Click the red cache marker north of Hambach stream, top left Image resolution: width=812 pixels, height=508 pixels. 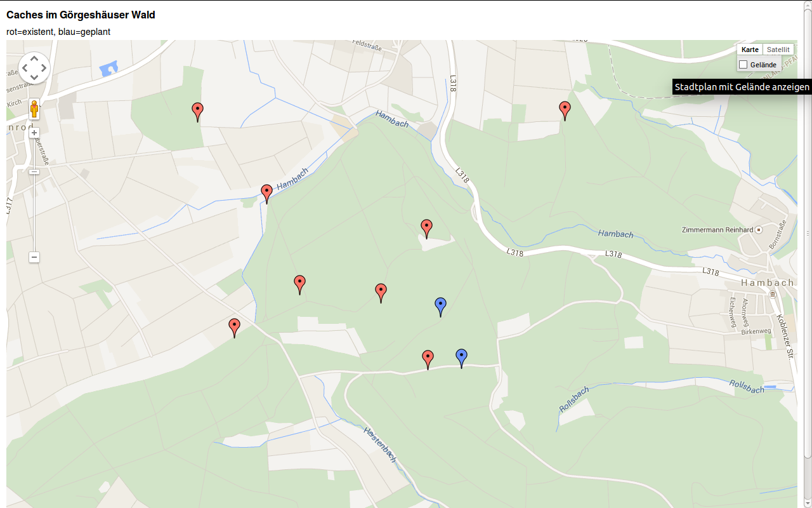coord(197,112)
